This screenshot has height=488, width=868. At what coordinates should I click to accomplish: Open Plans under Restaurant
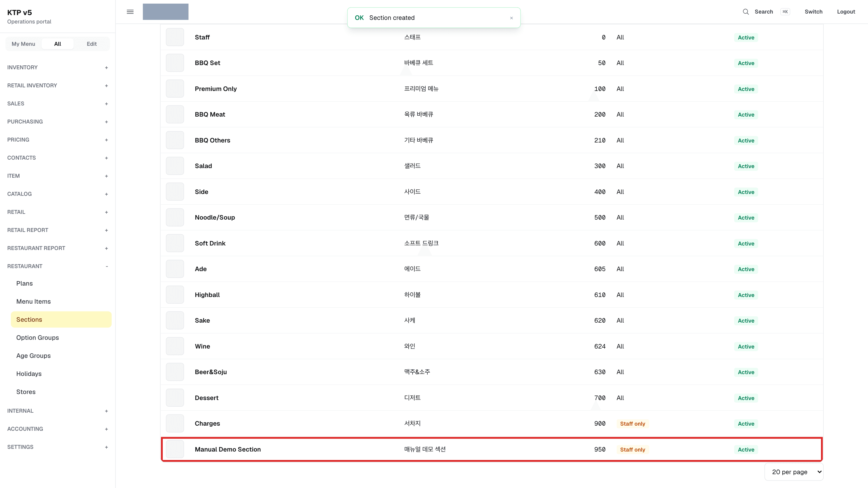[61, 283]
